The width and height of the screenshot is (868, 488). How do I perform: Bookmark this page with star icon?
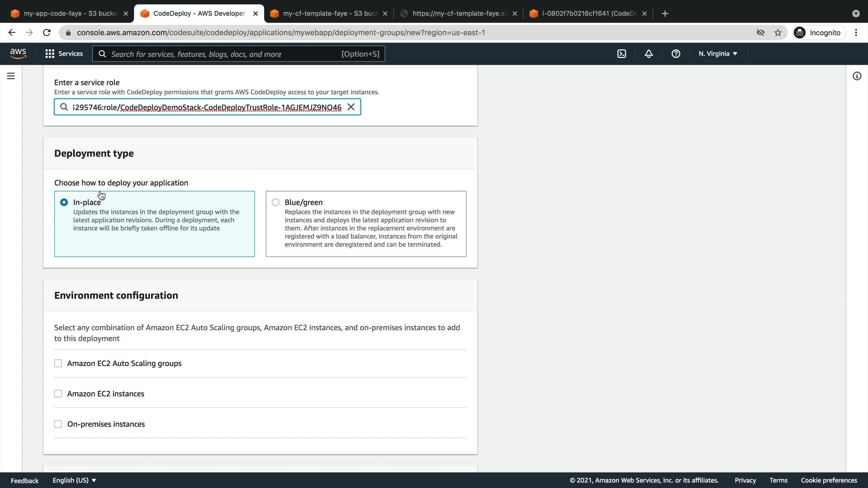[778, 33]
